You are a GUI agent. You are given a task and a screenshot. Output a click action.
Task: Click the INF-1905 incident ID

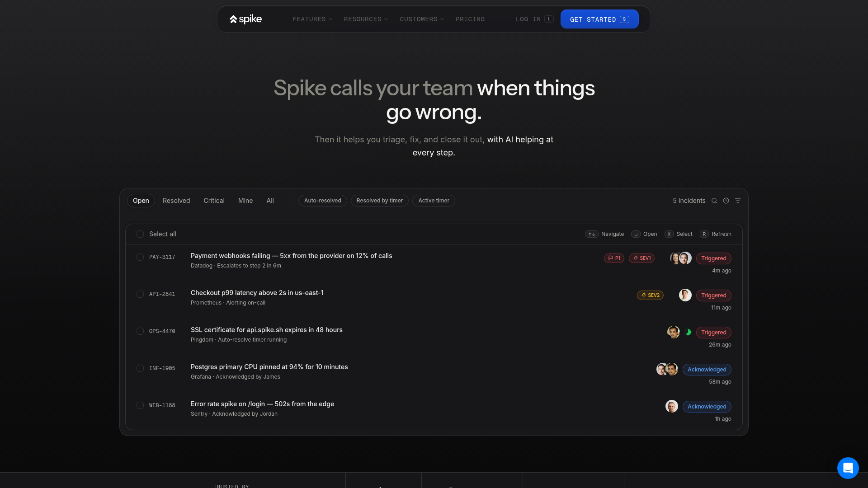(162, 368)
